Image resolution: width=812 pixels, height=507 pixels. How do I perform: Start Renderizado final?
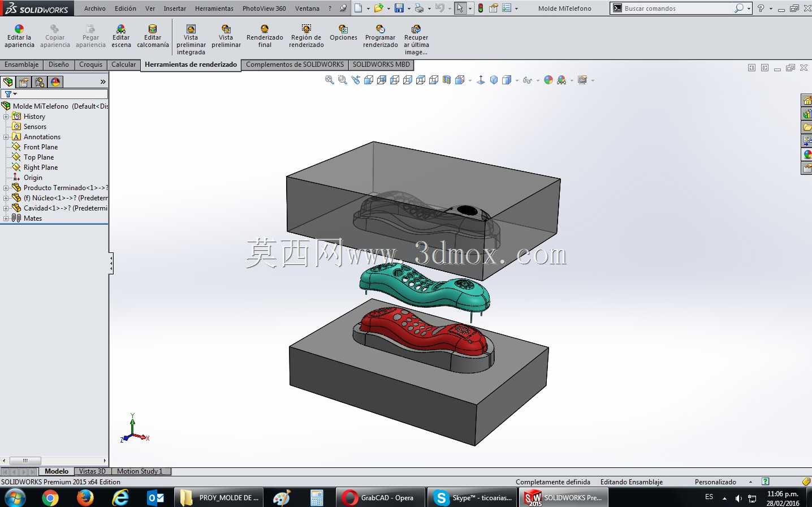click(x=265, y=36)
